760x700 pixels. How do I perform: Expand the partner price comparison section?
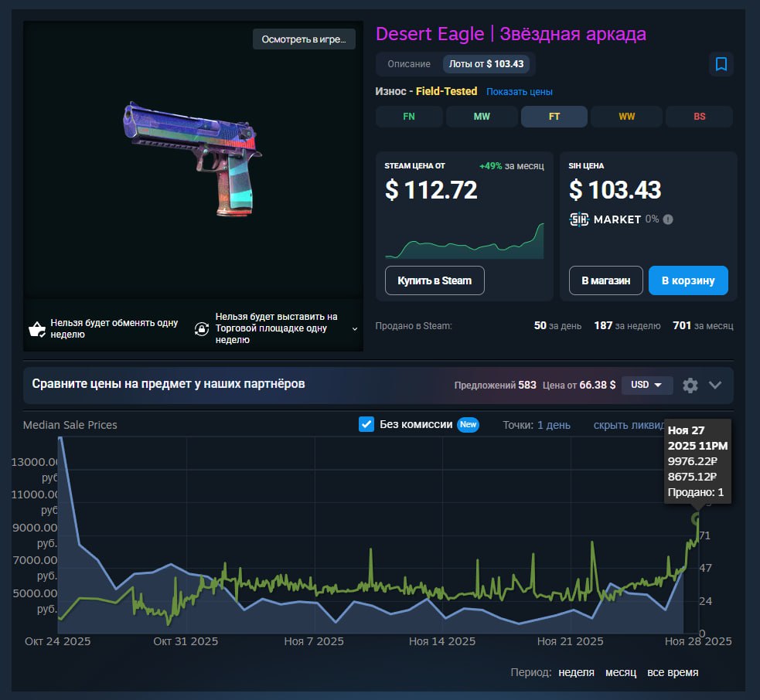[715, 385]
